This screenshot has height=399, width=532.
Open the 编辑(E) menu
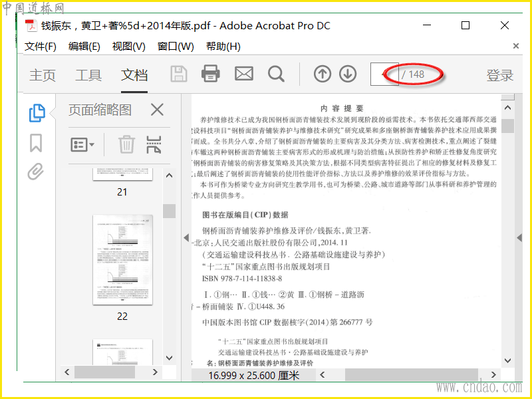point(84,47)
